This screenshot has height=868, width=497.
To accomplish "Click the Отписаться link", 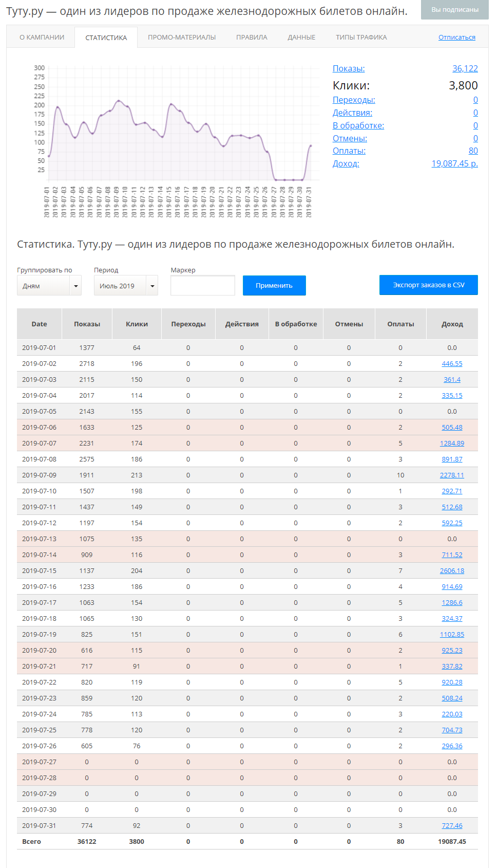I will click(x=456, y=38).
